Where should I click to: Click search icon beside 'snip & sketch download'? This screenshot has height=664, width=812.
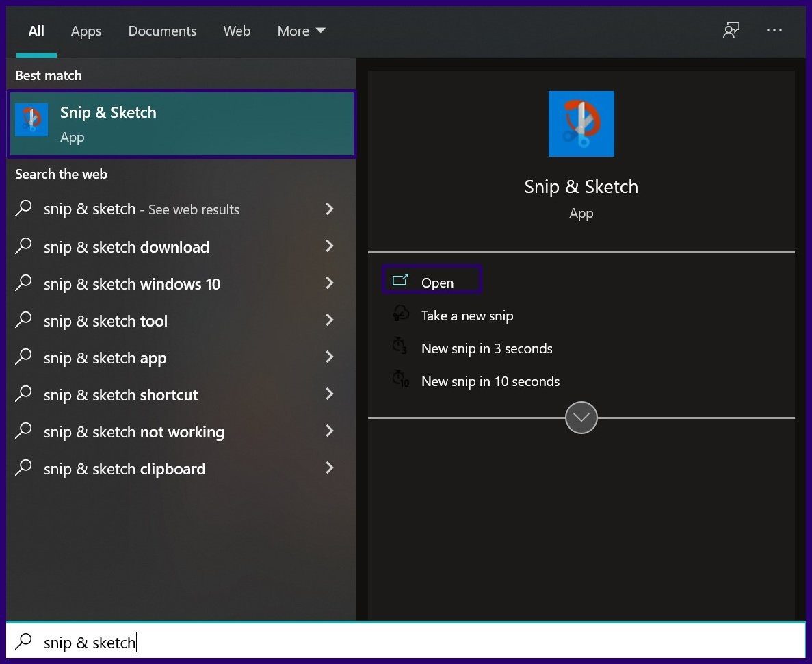point(23,246)
